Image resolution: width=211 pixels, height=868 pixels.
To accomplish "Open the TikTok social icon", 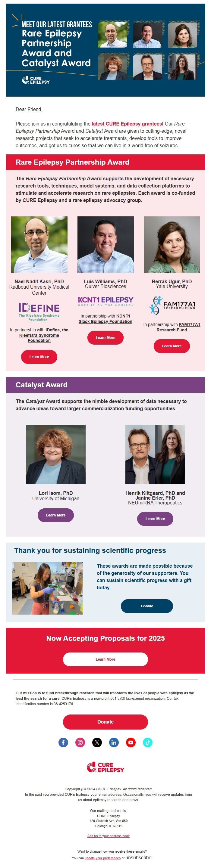I will [x=147, y=742].
